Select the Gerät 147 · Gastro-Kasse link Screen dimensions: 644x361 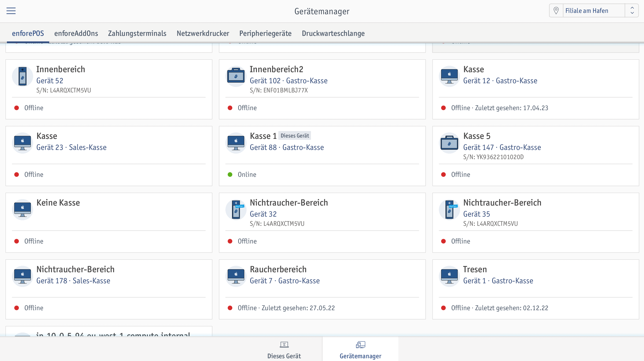click(x=502, y=147)
